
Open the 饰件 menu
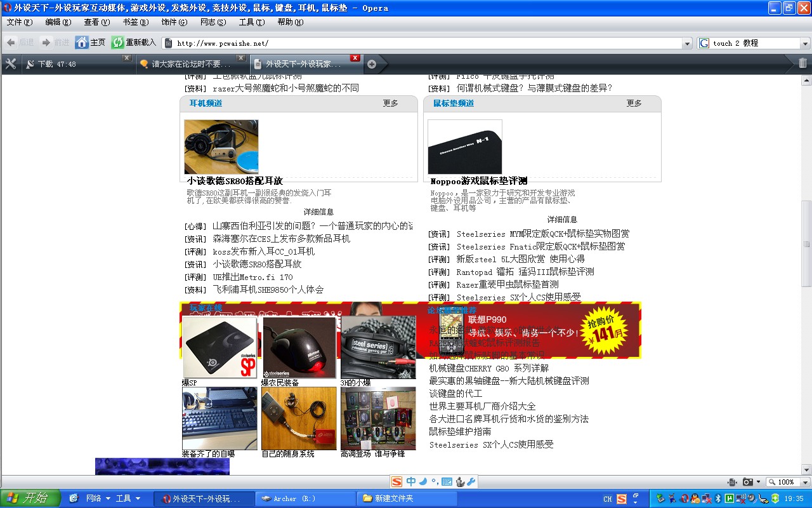click(174, 22)
